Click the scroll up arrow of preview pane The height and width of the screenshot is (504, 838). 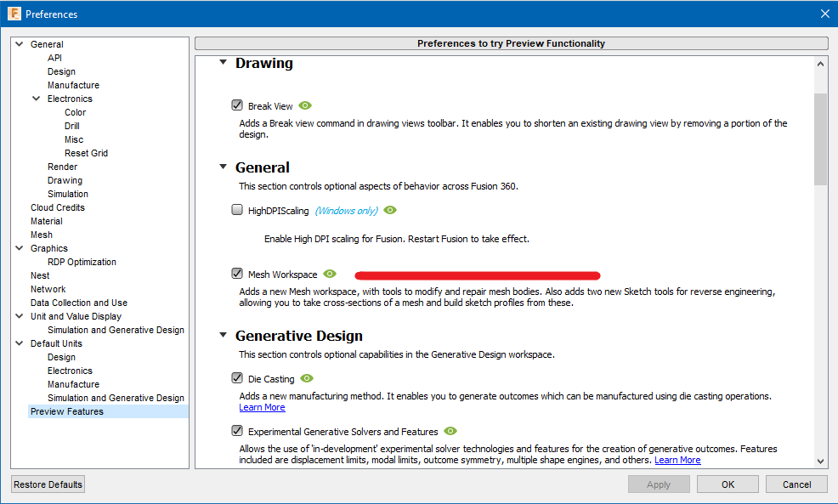820,64
